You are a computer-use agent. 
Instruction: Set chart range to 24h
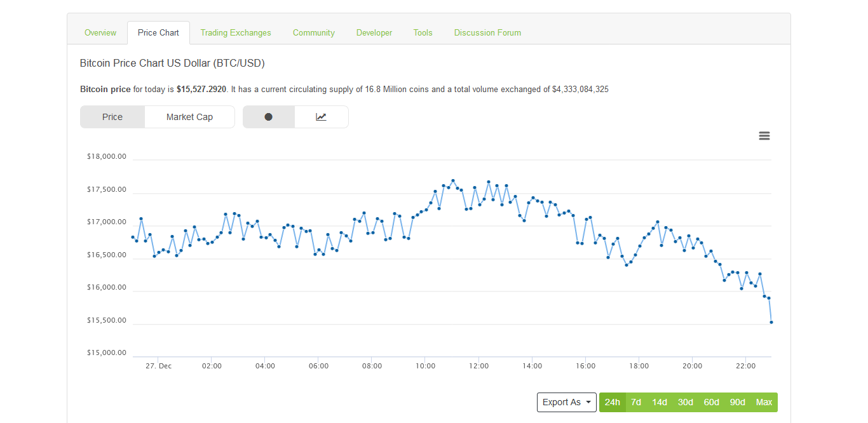point(613,402)
